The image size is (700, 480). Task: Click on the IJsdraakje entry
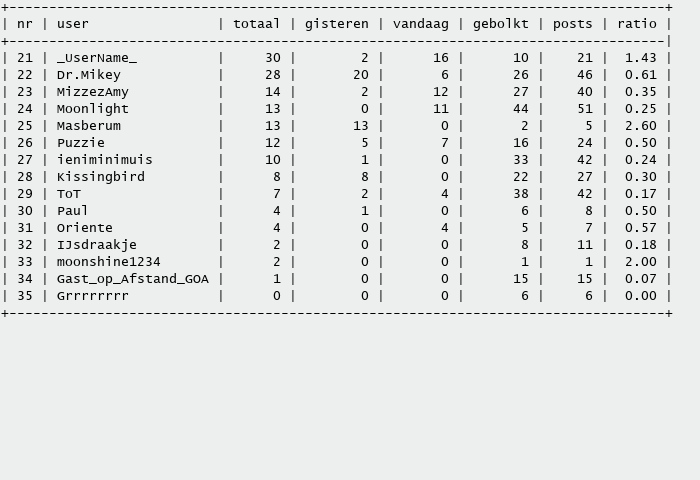tap(96, 245)
